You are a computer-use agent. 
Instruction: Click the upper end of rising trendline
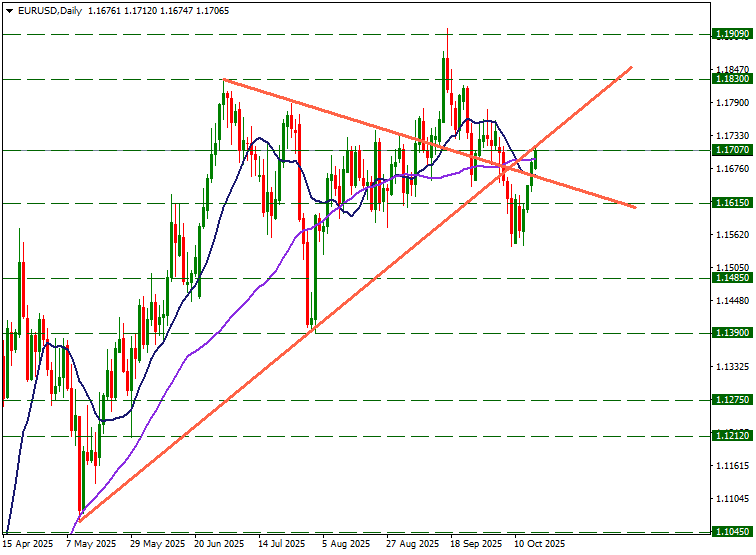631,67
